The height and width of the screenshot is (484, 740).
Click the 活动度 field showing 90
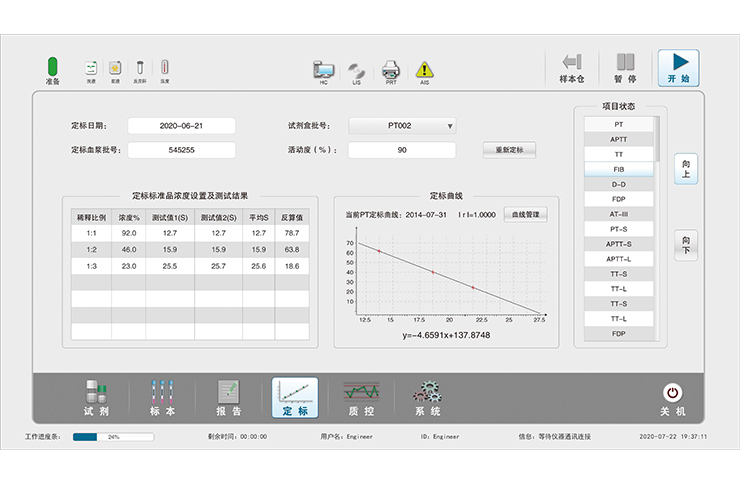(x=402, y=150)
